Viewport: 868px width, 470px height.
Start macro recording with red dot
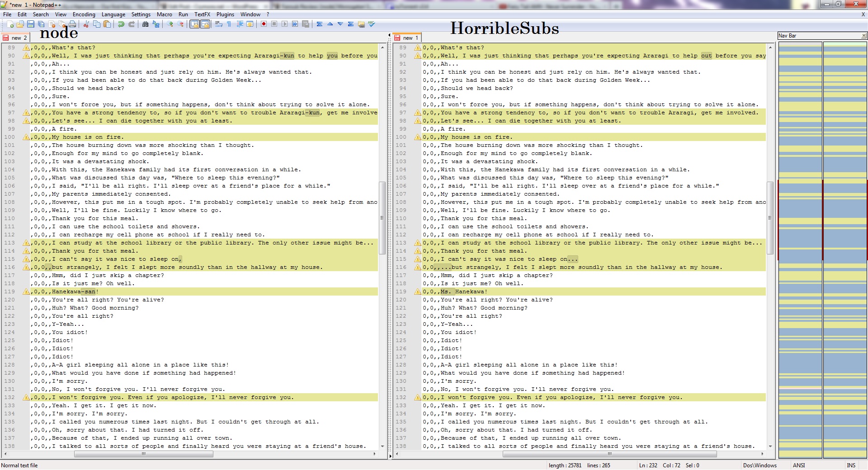click(x=264, y=24)
